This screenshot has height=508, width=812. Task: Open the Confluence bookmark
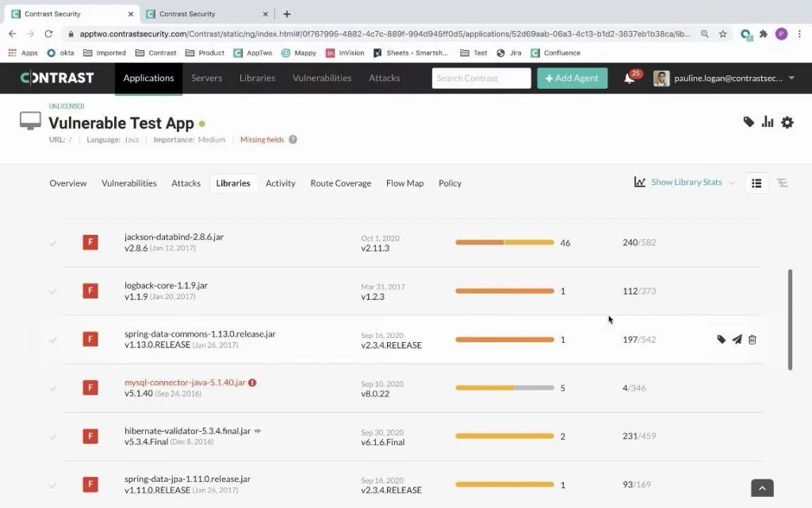pos(556,53)
